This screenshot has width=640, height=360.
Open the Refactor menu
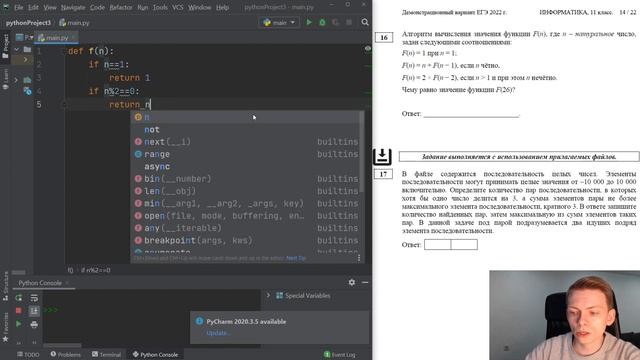click(x=121, y=7)
